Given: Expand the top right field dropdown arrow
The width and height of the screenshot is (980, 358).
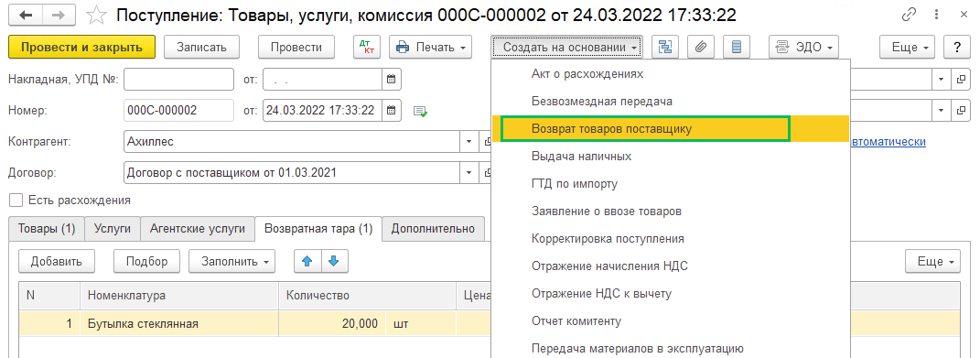Looking at the screenshot, I should point(942,80).
